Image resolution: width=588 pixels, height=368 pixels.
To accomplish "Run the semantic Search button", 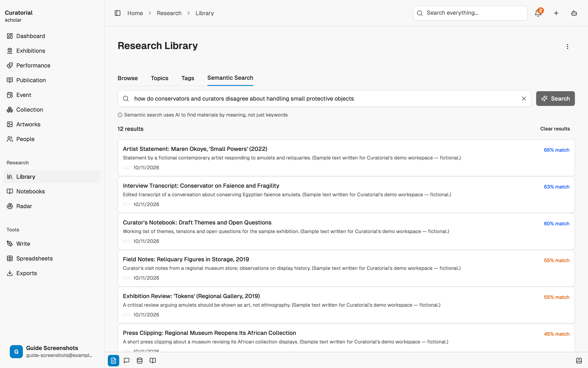I will tap(556, 99).
